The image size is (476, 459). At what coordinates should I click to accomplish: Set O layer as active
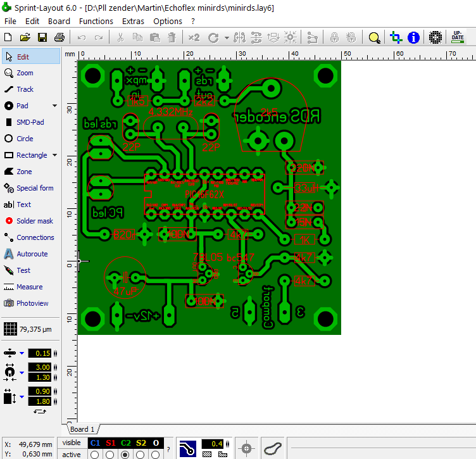click(x=156, y=454)
